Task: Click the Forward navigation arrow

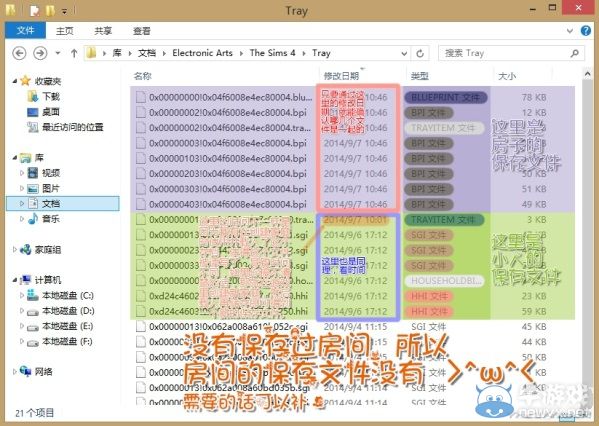Action: 40,53
